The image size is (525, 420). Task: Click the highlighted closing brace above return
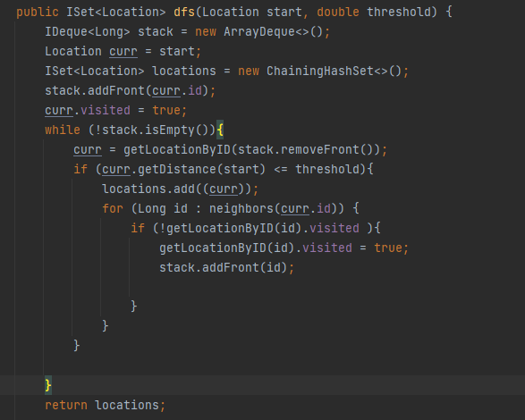(48, 385)
